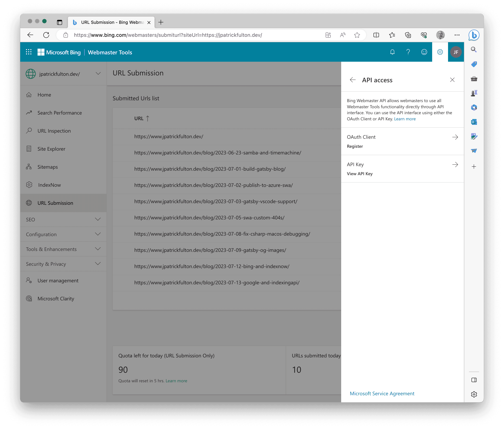The width and height of the screenshot is (504, 429).
Task: Click the bing-and-indexnow URL row
Action: click(x=227, y=266)
